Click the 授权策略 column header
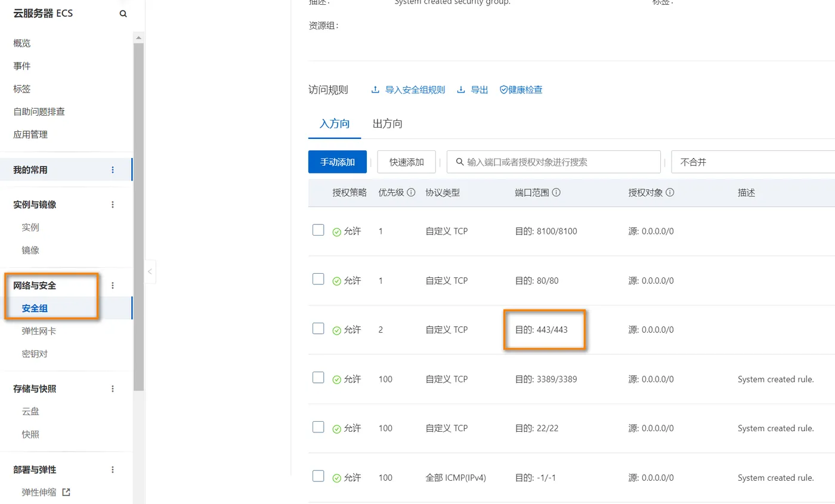This screenshot has width=835, height=504. pyautogui.click(x=350, y=193)
